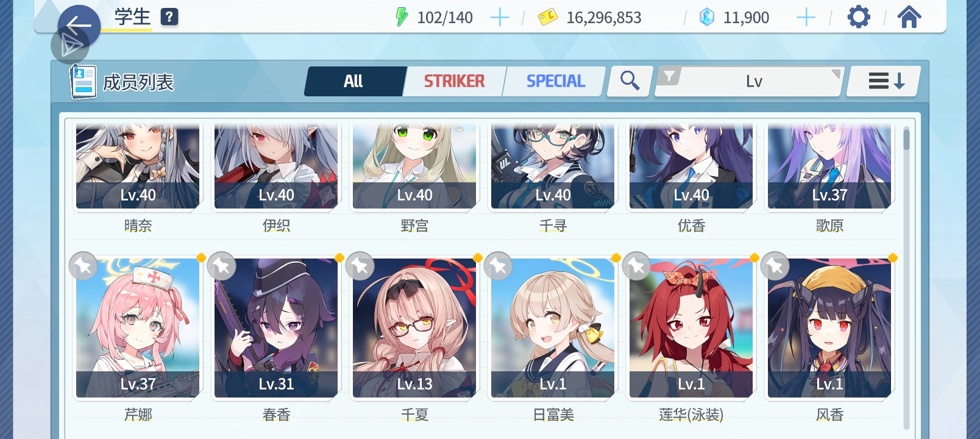Click the back arrow button
The image size is (980, 439).
point(79,25)
